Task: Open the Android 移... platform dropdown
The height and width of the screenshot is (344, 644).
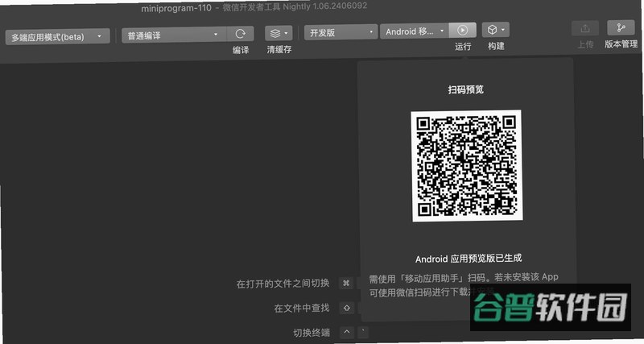Action: [x=414, y=31]
